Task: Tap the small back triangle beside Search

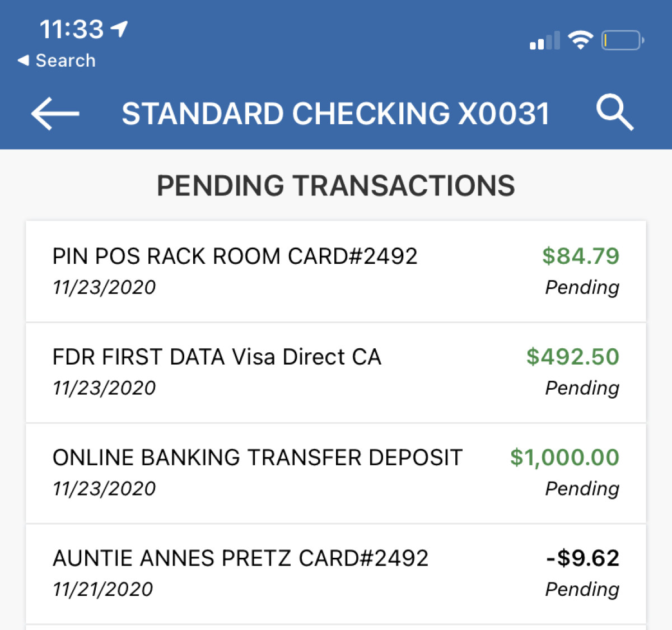Action: tap(24, 60)
